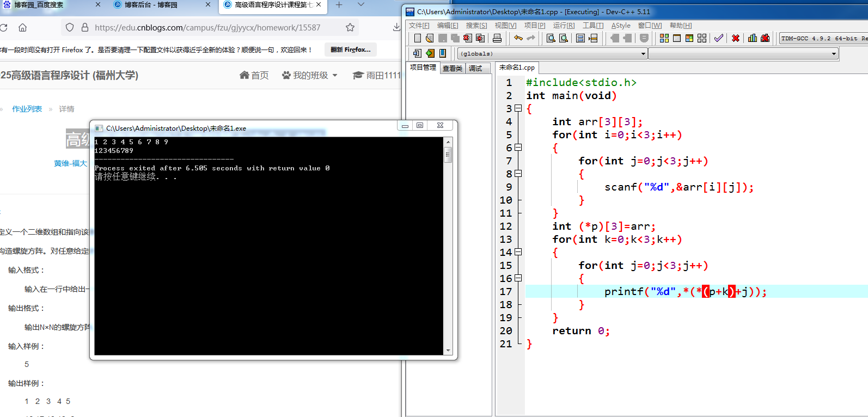Click the Print icon in Dev-C++ toolbar
The height and width of the screenshot is (417, 868).
(x=497, y=38)
